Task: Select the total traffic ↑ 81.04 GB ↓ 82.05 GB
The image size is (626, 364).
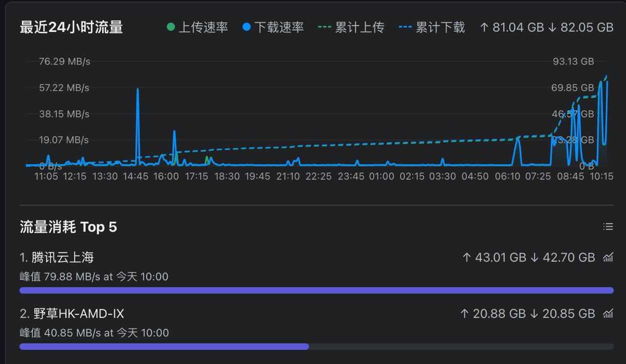Action: tap(546, 27)
